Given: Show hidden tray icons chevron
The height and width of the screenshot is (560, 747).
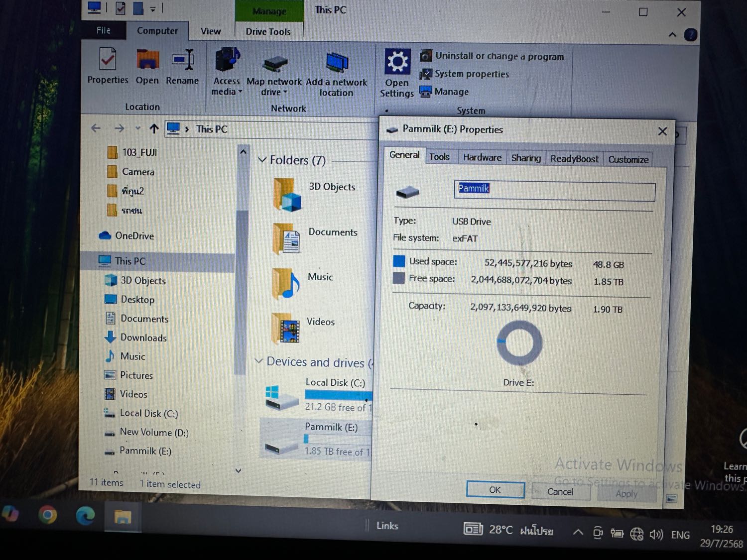Looking at the screenshot, I should pos(578,532).
